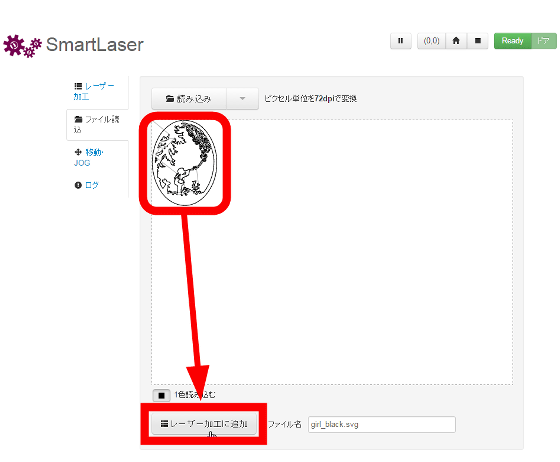Image resolution: width=560 pixels, height=462 pixels.
Task: Click the home icon button
Action: [x=456, y=41]
